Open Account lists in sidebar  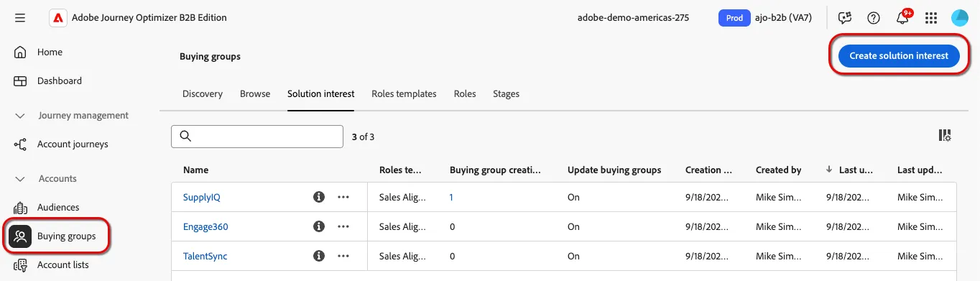(x=63, y=265)
